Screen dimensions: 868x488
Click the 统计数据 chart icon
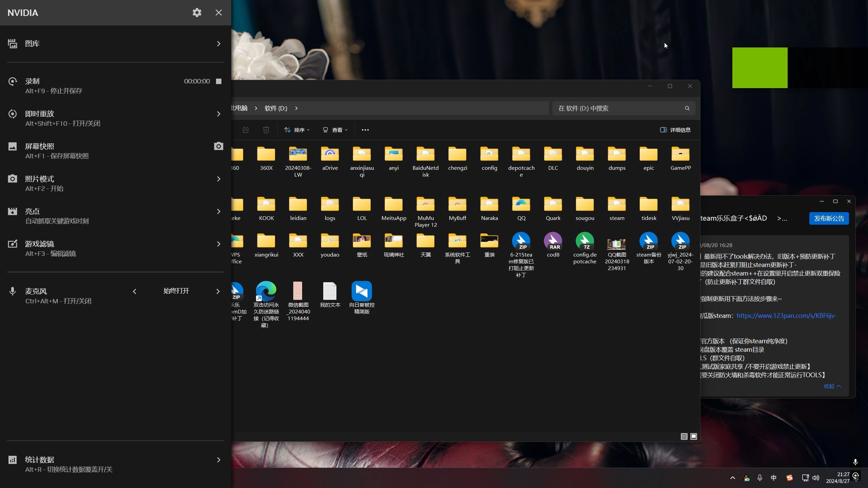(x=13, y=460)
